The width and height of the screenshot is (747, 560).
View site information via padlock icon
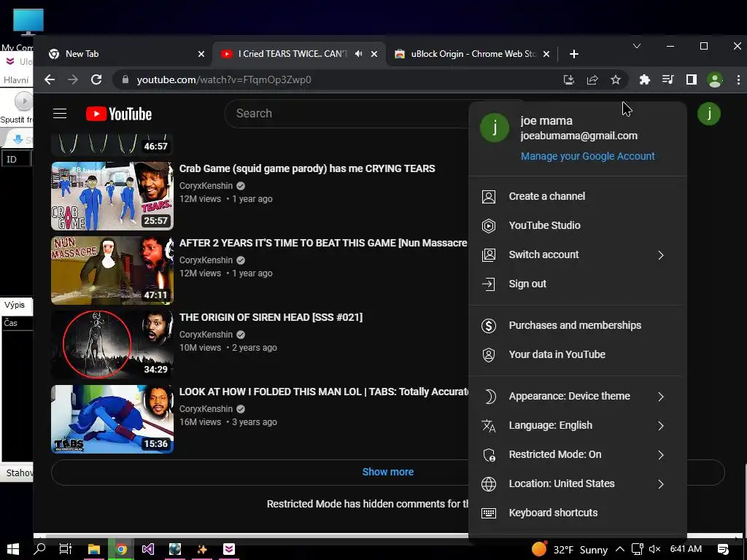pos(125,79)
